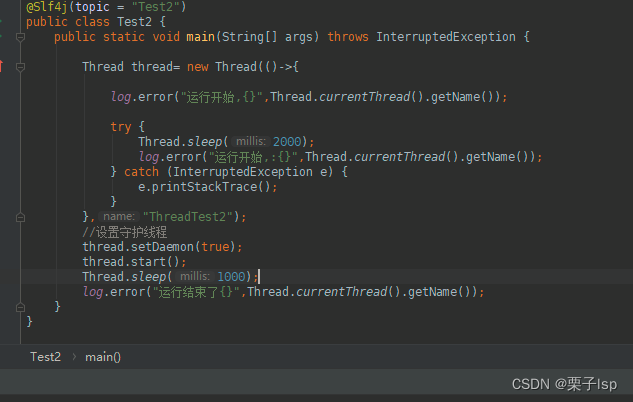Click the 'name:' parameter hint
Image resolution: width=633 pixels, height=402 pixels.
coord(119,217)
